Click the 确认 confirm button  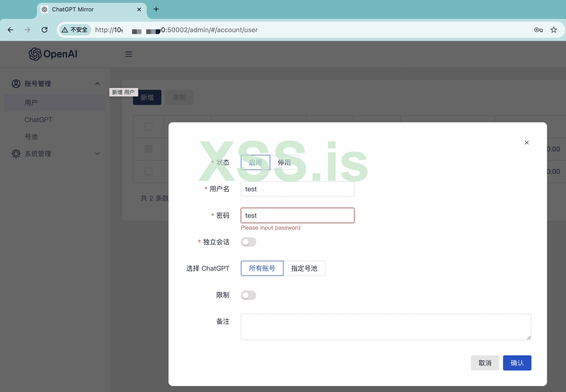pyautogui.click(x=517, y=363)
